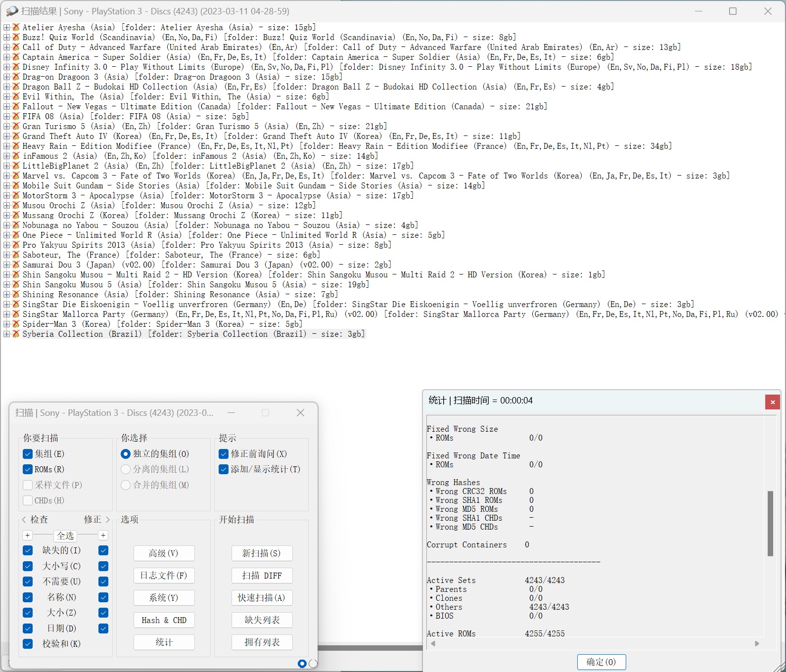The image size is (786, 672).
Task: Expand the inFamous 2 (Asia) tree row
Action: point(7,156)
